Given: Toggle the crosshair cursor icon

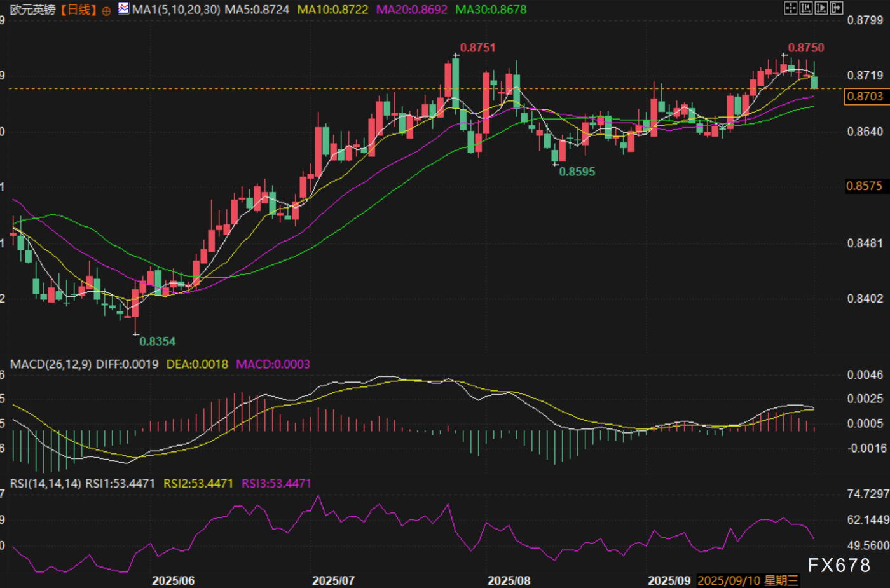Looking at the screenshot, I should click(x=790, y=8).
